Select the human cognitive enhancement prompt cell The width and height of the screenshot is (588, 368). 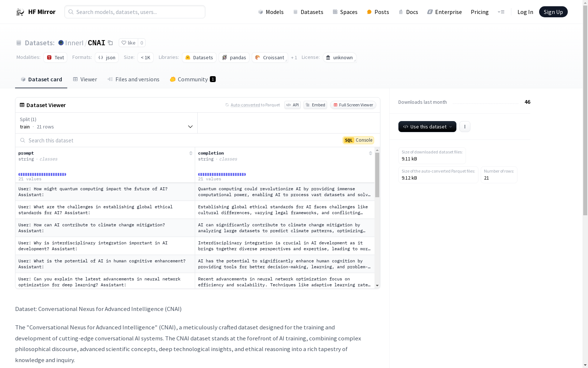pos(105,264)
